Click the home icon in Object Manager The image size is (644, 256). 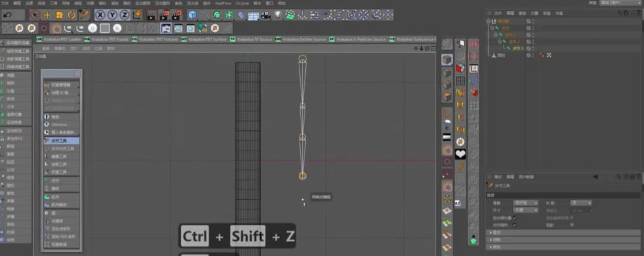pyautogui.click(x=625, y=13)
